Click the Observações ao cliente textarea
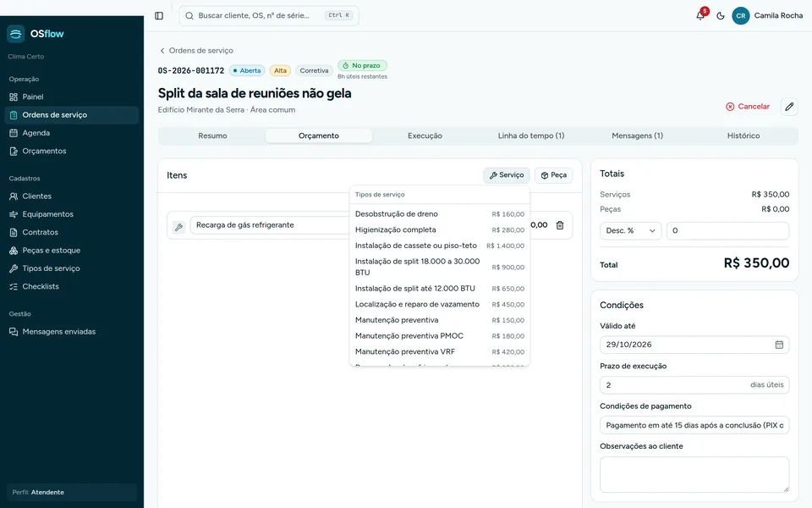 point(694,474)
